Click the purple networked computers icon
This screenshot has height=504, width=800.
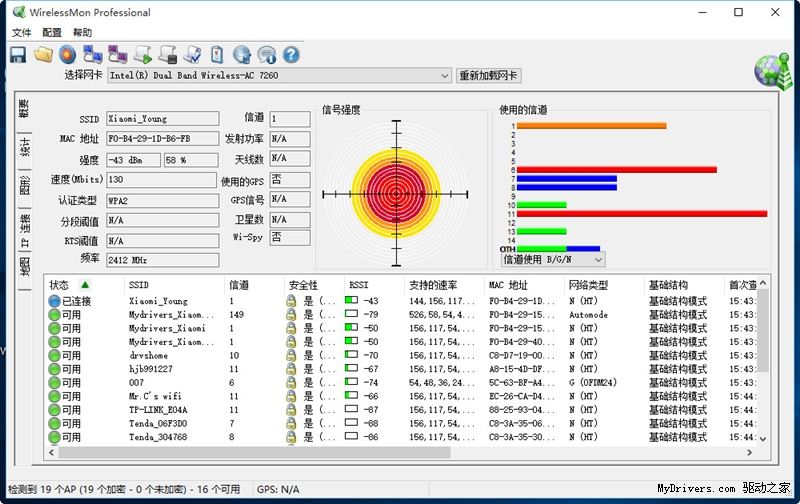117,55
